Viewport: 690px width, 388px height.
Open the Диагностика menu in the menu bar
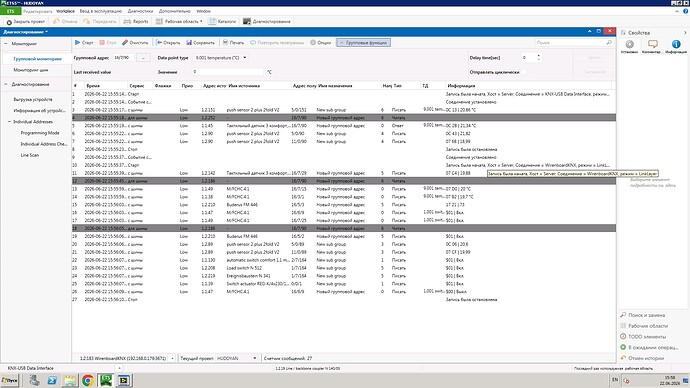coord(140,11)
